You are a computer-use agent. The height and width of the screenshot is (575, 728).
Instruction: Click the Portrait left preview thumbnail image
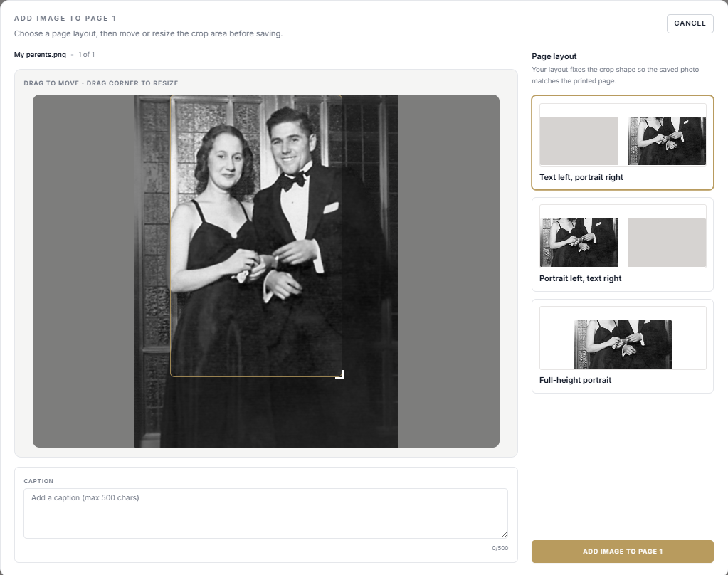coord(579,243)
